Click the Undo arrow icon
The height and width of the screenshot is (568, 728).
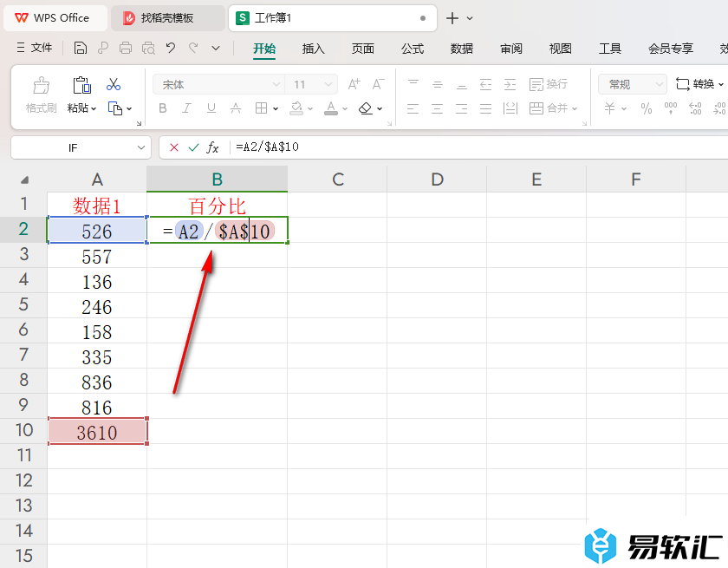click(x=171, y=49)
